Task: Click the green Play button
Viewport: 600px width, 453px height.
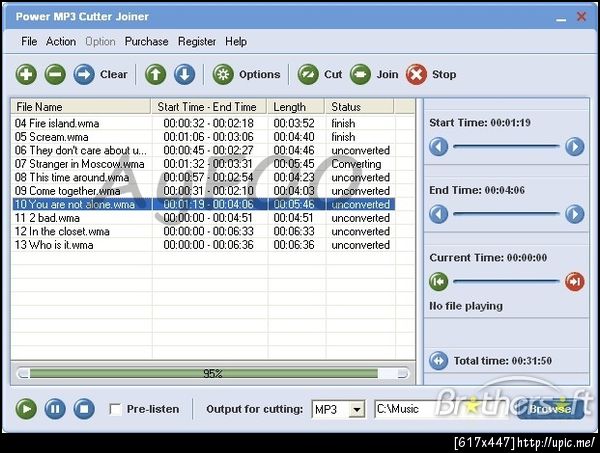Action: (x=26, y=409)
